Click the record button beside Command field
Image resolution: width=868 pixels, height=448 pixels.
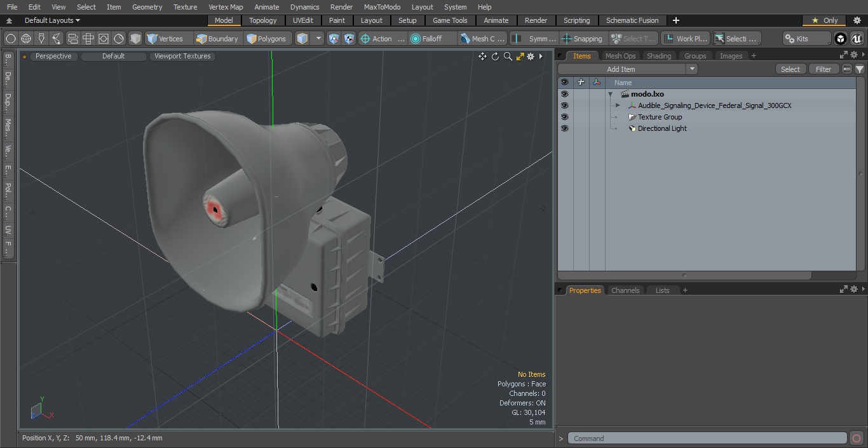pyautogui.click(x=857, y=438)
